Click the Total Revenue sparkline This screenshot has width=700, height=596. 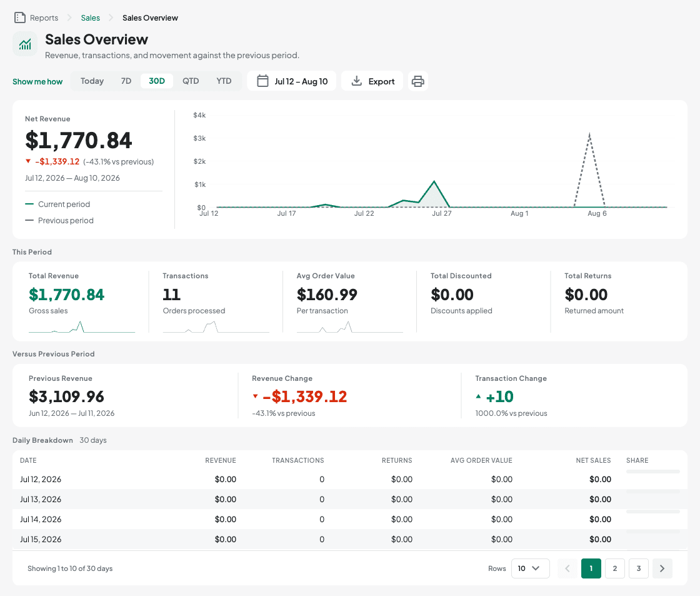point(82,326)
